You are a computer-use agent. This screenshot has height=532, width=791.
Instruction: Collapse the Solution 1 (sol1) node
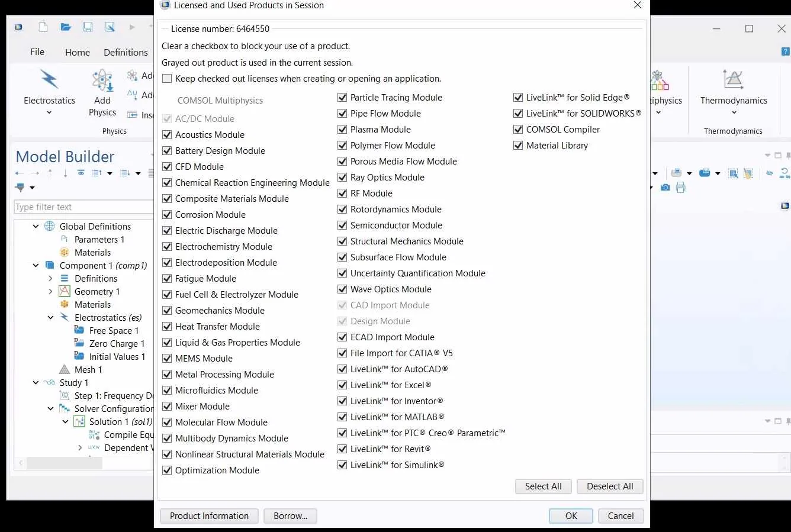(x=65, y=421)
